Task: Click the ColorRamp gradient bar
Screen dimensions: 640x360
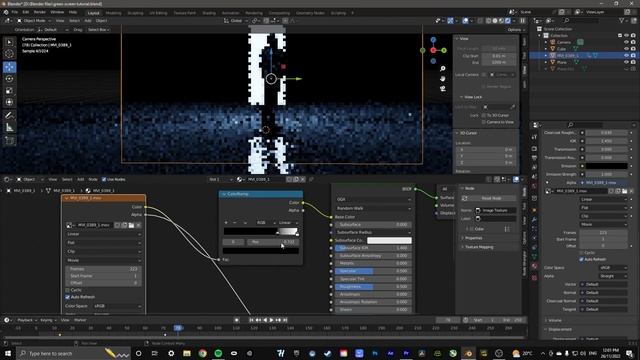Action: [x=261, y=231]
